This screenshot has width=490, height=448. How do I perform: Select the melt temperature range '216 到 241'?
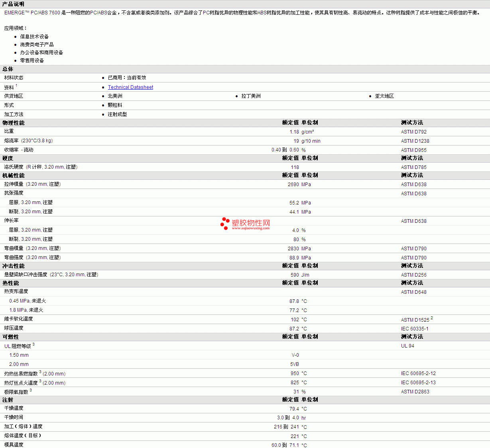pyautogui.click(x=286, y=427)
